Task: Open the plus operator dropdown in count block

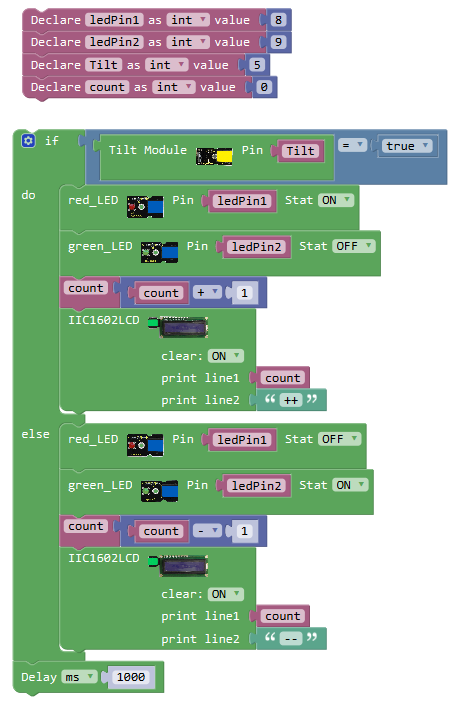Action: coord(207,292)
